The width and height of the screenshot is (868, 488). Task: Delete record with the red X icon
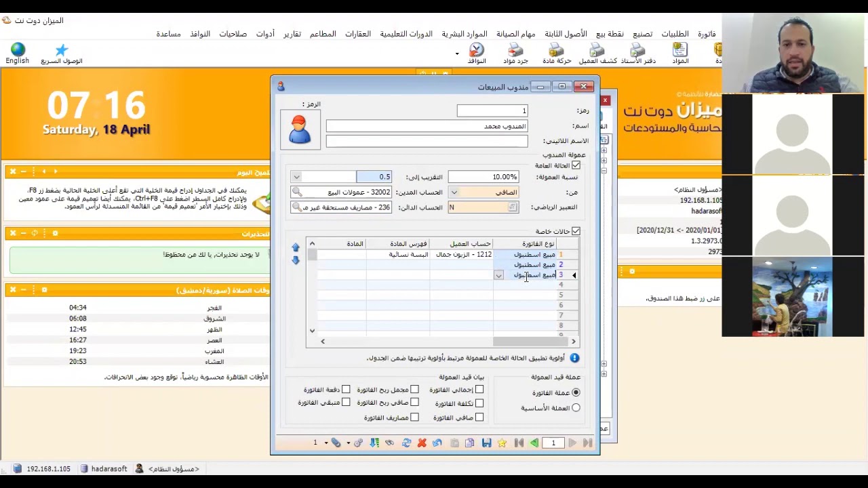pos(422,443)
